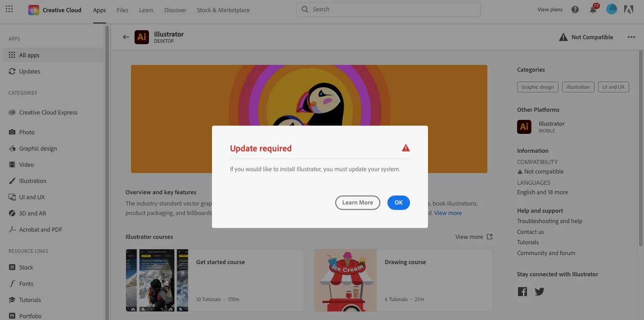Image resolution: width=644 pixels, height=320 pixels.
Task: Click in the Search input field
Action: click(x=388, y=9)
